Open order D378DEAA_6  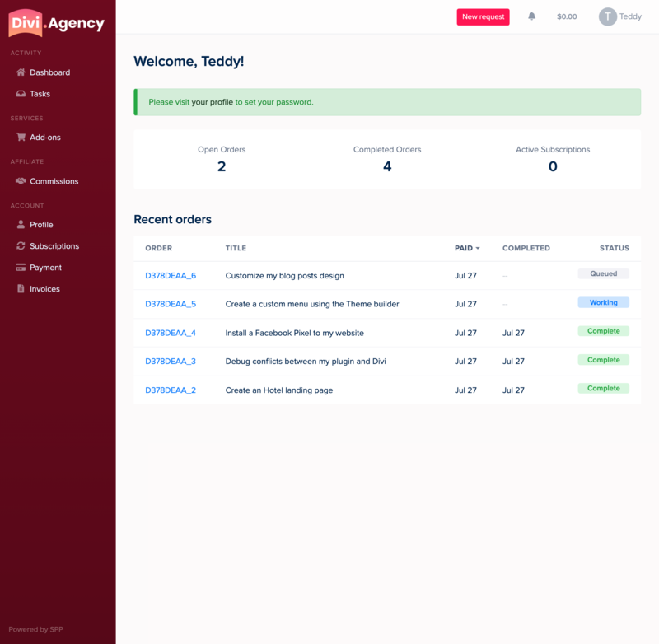[171, 276]
